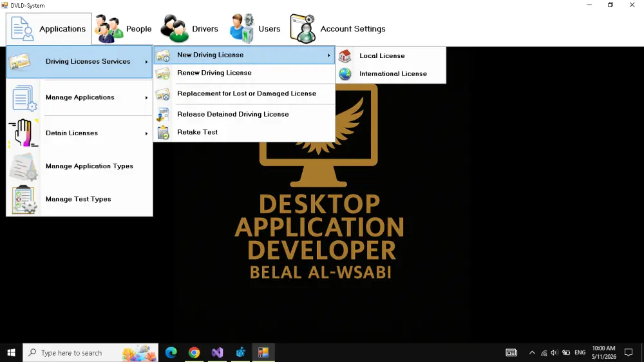Choose Release Detained Driving License
This screenshot has width=644, height=362.
(x=244, y=114)
